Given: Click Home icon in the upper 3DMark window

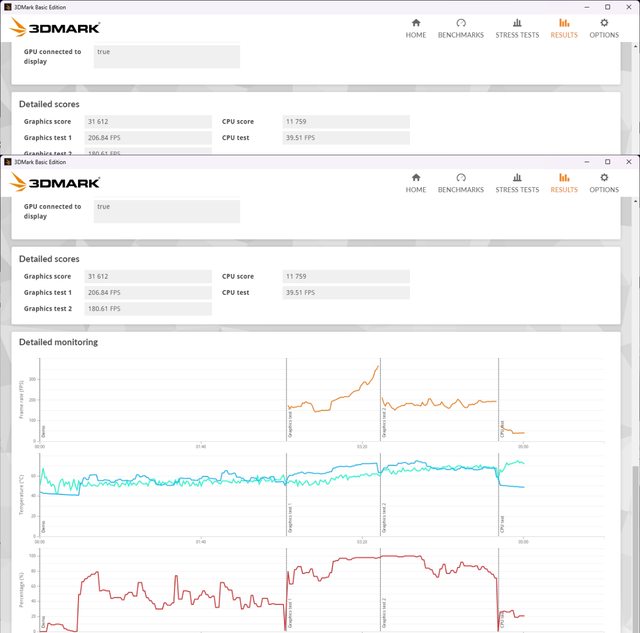Looking at the screenshot, I should coord(415,27).
